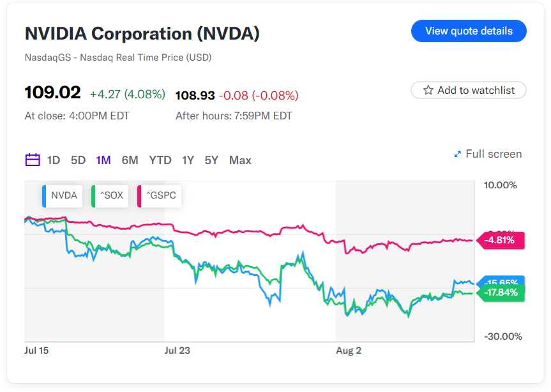
Task: Select the Full screen expand icon
Action: coord(457,154)
